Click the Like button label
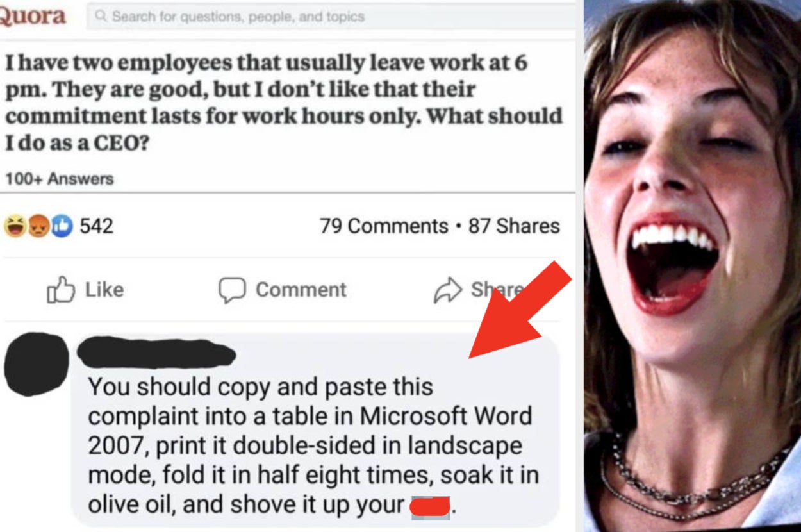 pyautogui.click(x=104, y=290)
